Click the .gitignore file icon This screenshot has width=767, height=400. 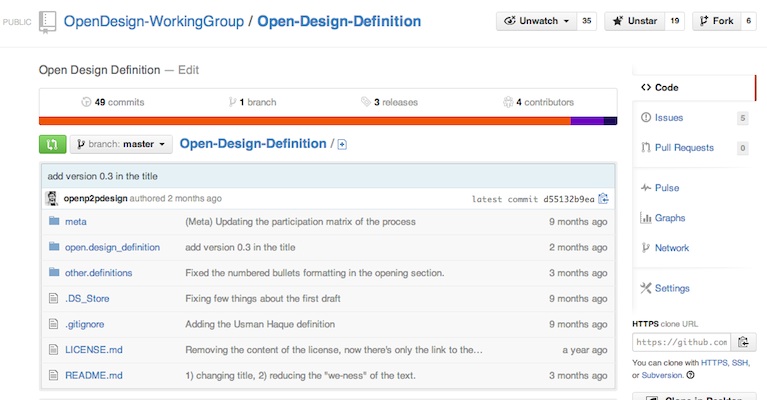[x=53, y=324]
